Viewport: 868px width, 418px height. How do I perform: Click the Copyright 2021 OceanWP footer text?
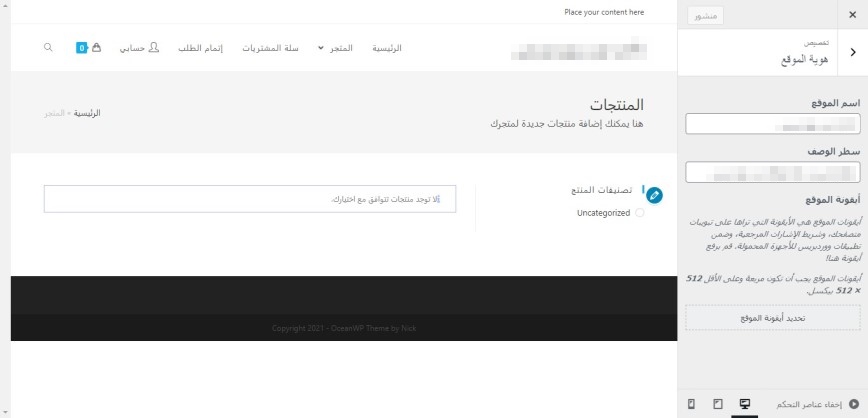[344, 328]
